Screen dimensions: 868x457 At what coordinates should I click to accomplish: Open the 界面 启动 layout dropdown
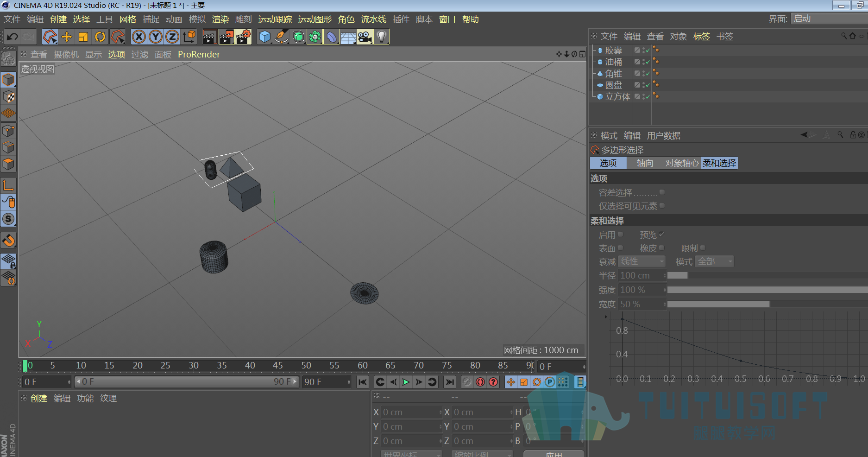pos(829,19)
